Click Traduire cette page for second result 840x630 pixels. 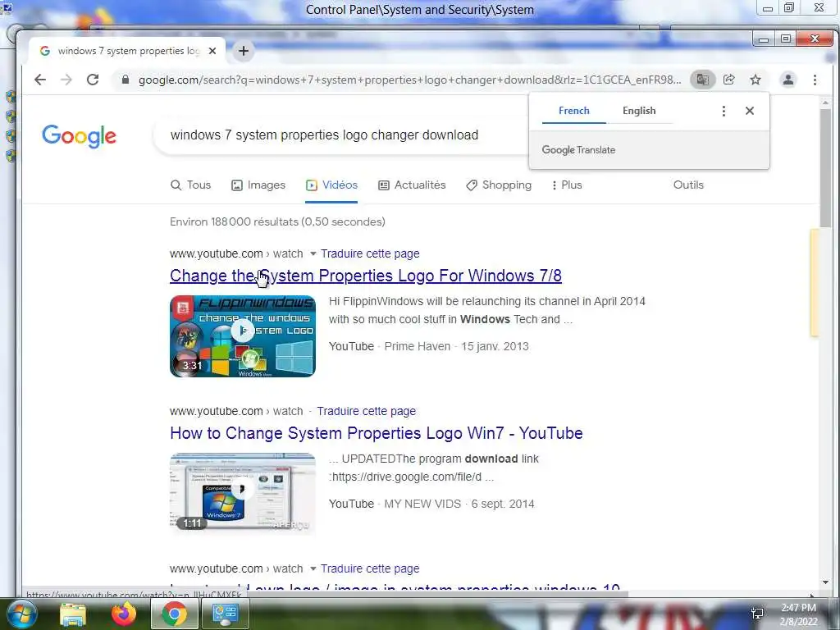(366, 411)
